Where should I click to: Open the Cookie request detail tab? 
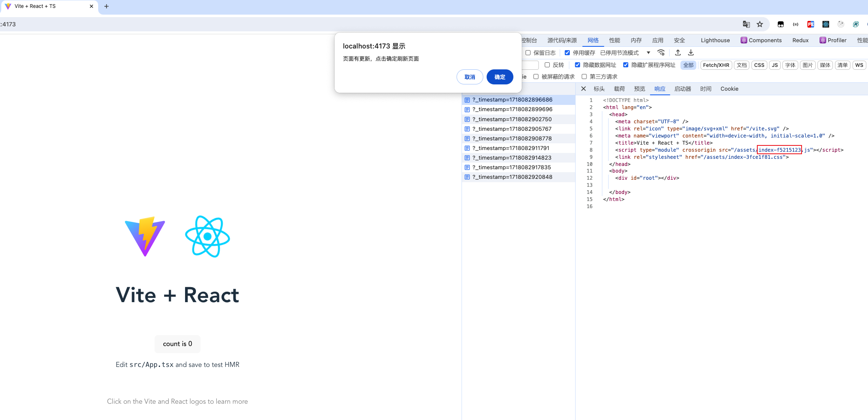pos(729,89)
